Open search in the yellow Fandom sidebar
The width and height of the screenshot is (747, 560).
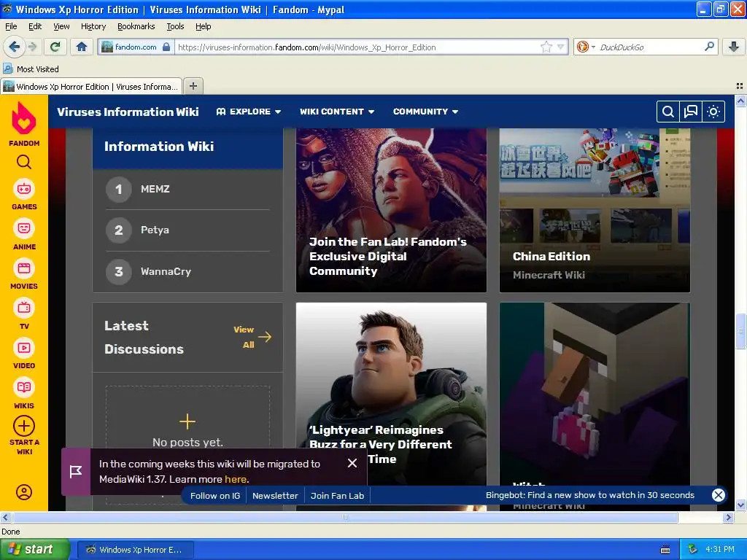point(24,163)
